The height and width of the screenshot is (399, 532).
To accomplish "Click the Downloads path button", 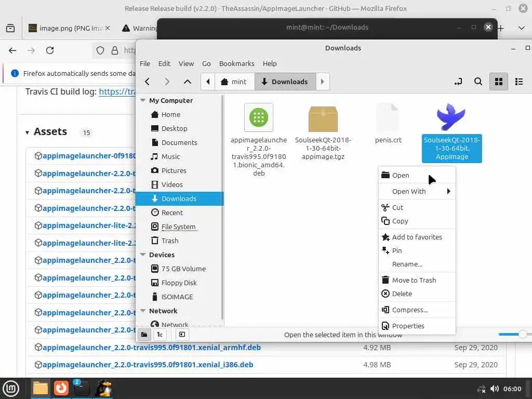I will 285,82.
